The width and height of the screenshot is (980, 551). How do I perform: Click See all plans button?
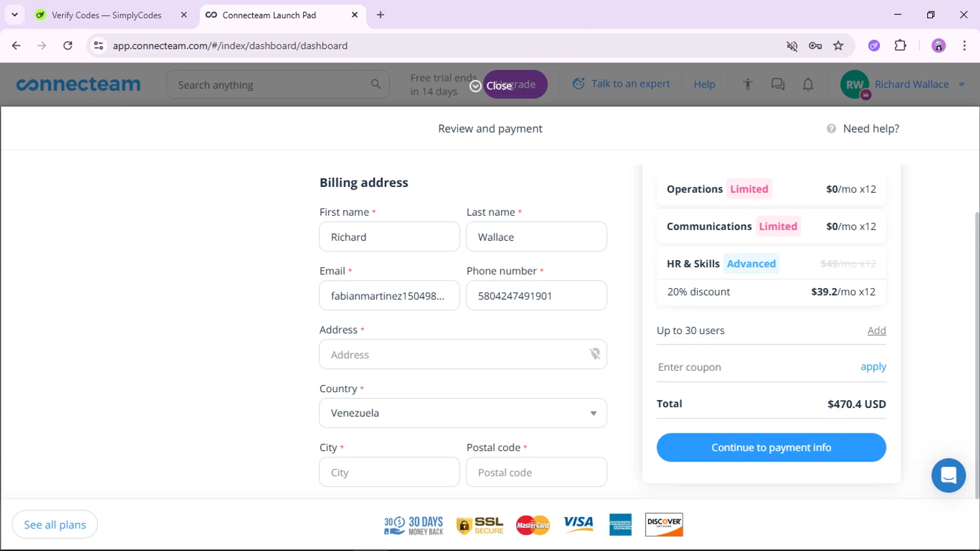click(55, 525)
